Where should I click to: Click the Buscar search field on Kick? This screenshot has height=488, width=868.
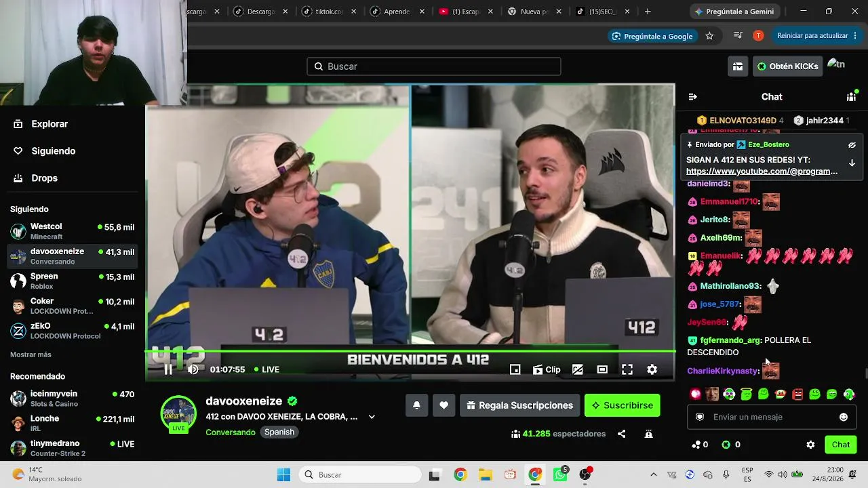tap(434, 66)
